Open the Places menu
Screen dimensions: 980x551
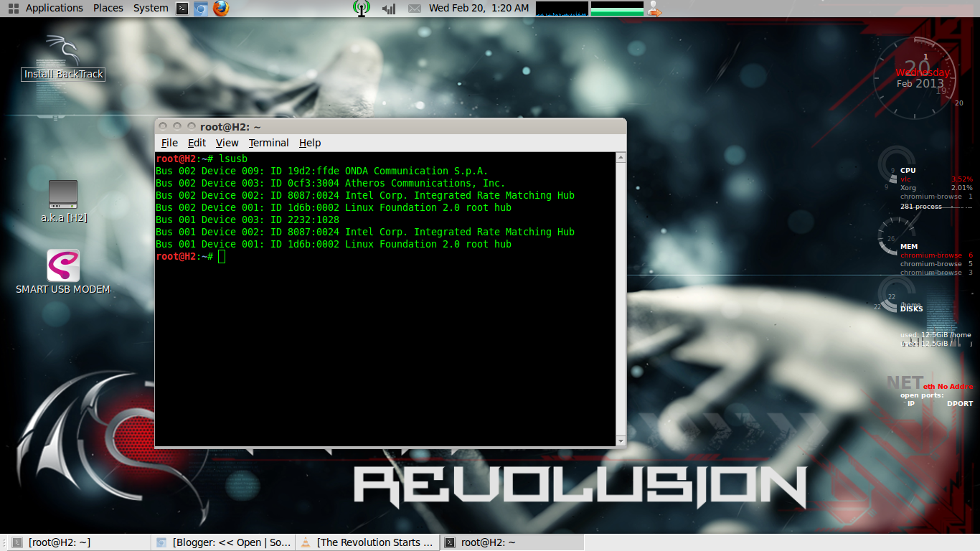click(108, 8)
